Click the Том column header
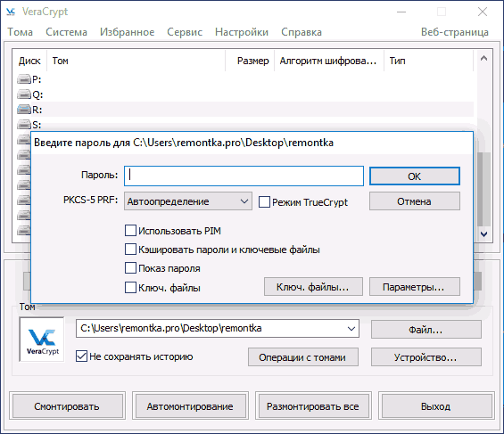The image size is (504, 434). (136, 61)
